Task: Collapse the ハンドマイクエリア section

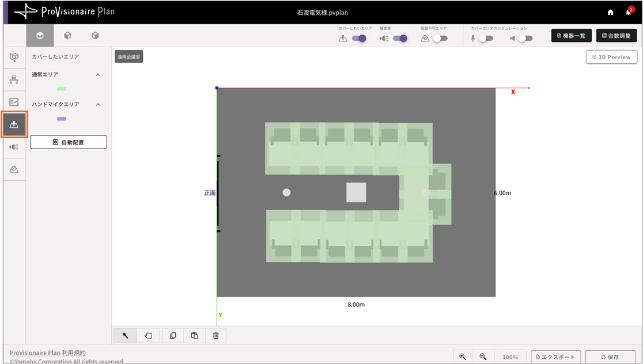Action: [97, 105]
